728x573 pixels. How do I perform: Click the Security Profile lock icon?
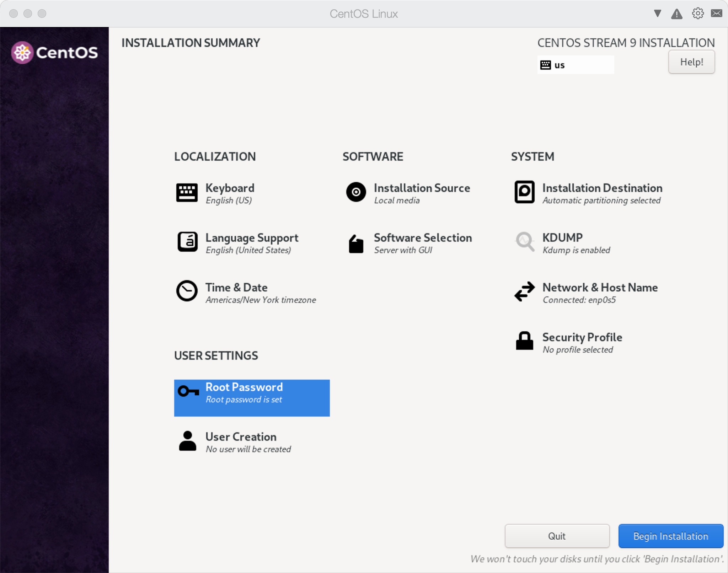click(x=524, y=341)
